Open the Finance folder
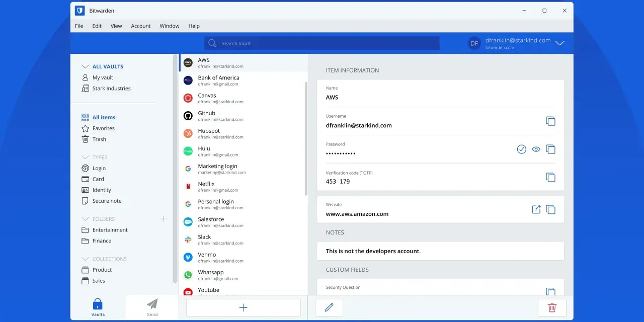The height and width of the screenshot is (322, 644). click(97, 241)
